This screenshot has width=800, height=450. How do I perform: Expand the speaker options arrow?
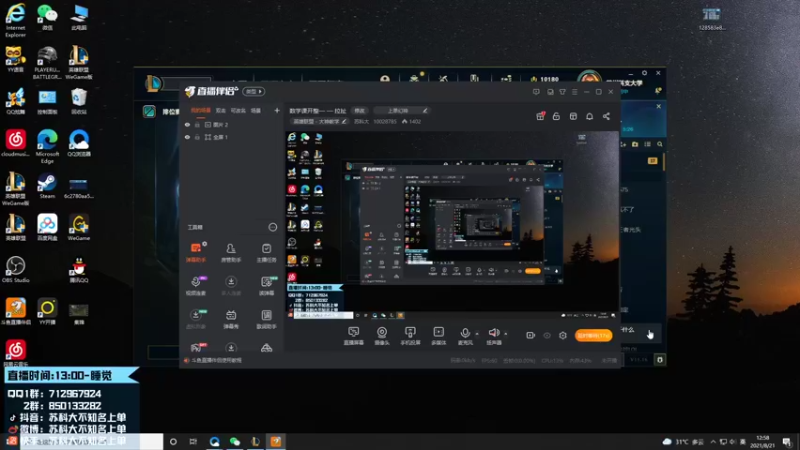506,334
